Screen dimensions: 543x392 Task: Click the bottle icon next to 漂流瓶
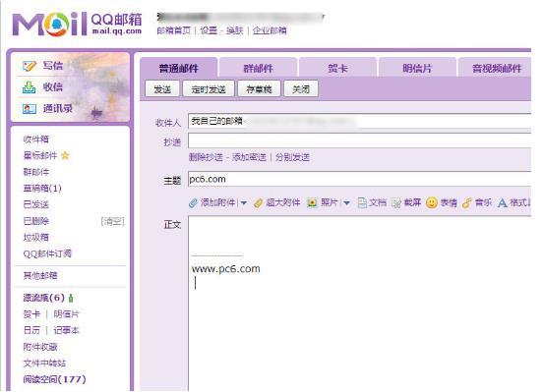[x=71, y=298]
